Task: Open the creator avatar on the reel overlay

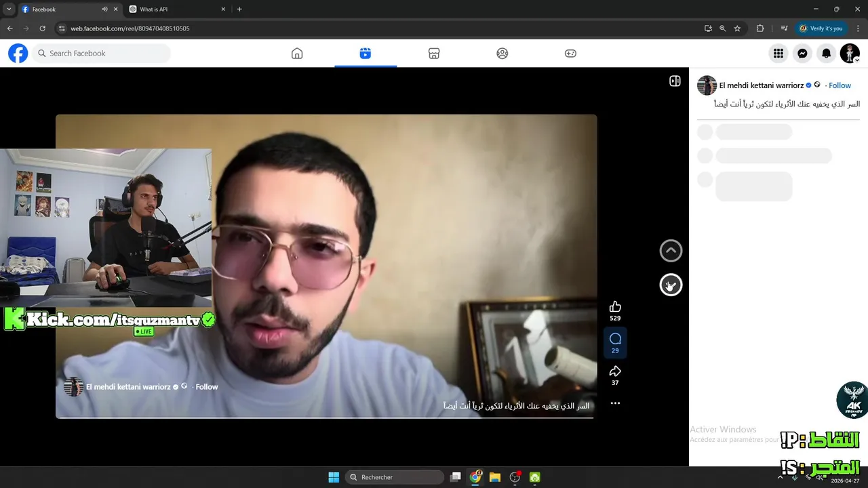Action: 73,387
